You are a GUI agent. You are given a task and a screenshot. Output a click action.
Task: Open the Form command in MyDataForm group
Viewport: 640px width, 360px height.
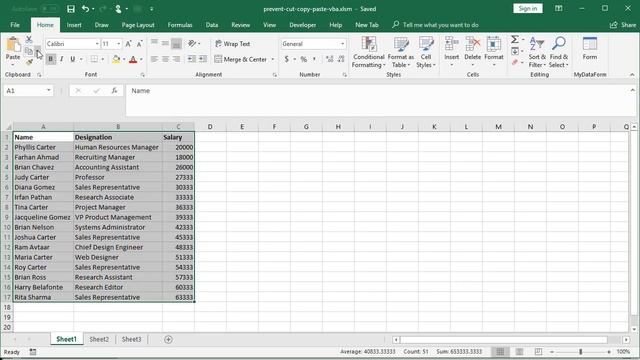point(590,48)
